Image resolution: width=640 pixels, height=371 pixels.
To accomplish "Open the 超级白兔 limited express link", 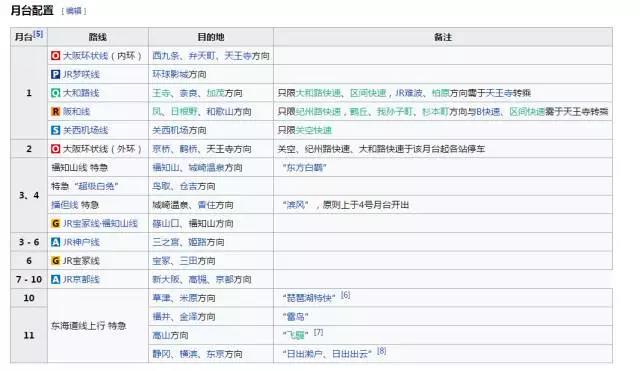I will point(96,186).
